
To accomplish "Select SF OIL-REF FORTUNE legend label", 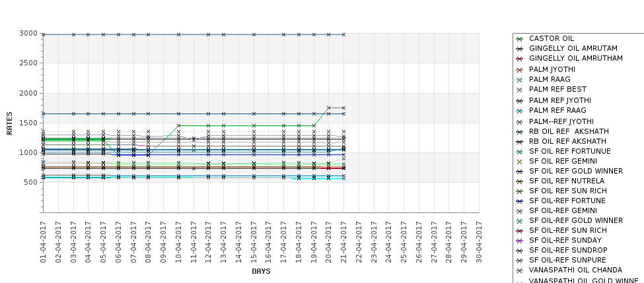I will [x=567, y=201].
